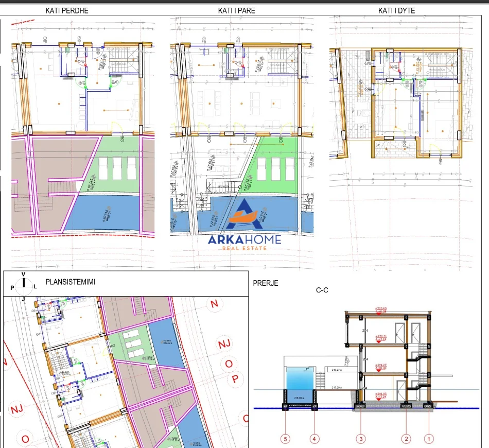Image resolution: width=489 pixels, height=448 pixels.
Task: Switch to the KATI PERDHE plan
Action: pyautogui.click(x=67, y=10)
